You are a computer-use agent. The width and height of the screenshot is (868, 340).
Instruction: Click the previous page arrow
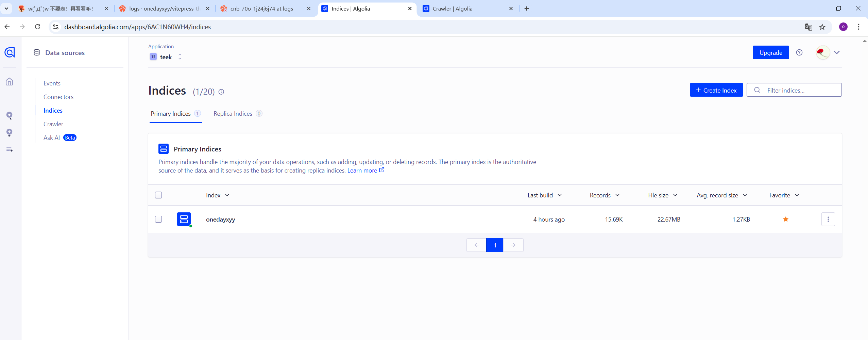point(476,245)
